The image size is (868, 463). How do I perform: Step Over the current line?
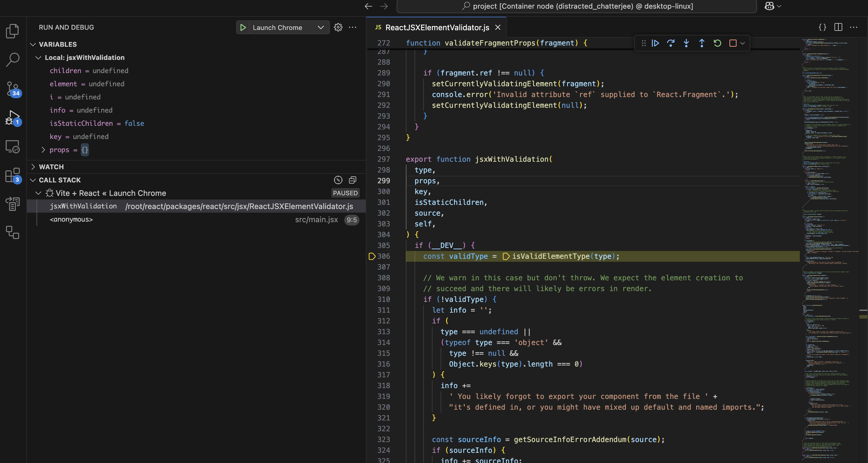pyautogui.click(x=670, y=43)
